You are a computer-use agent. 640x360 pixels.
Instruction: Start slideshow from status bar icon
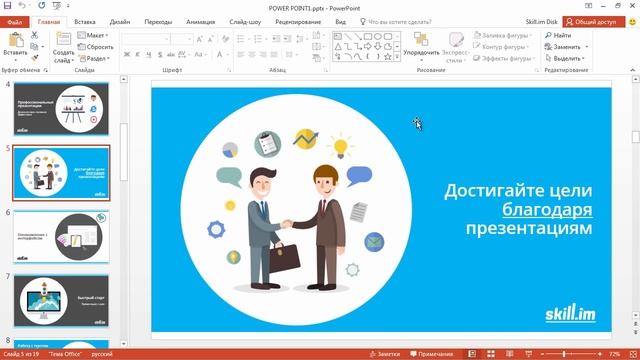click(528, 354)
